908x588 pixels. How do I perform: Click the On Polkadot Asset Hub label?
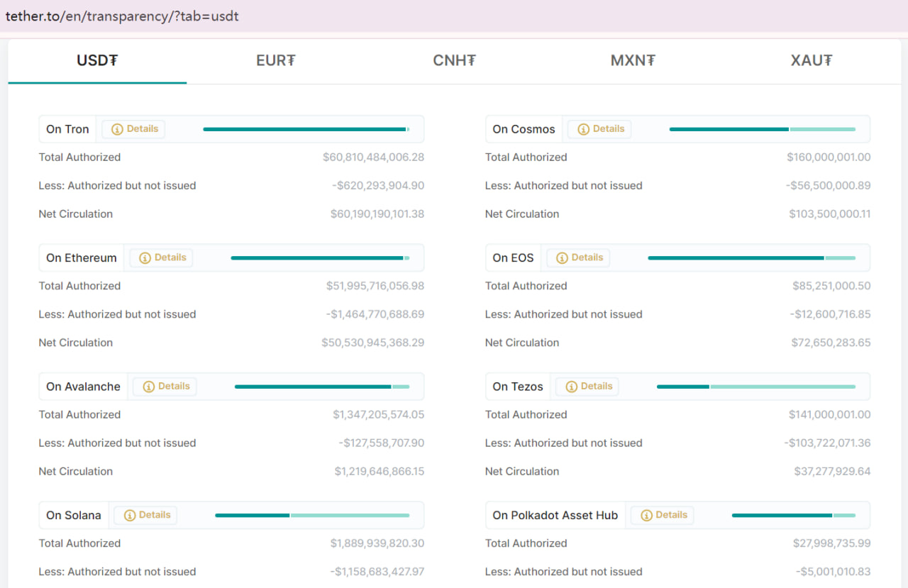point(555,516)
